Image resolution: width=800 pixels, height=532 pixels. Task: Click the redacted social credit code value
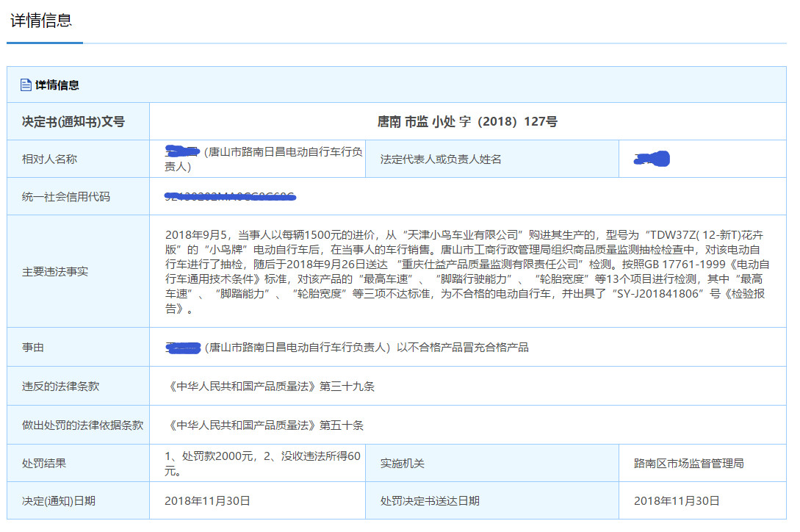pyautogui.click(x=230, y=196)
